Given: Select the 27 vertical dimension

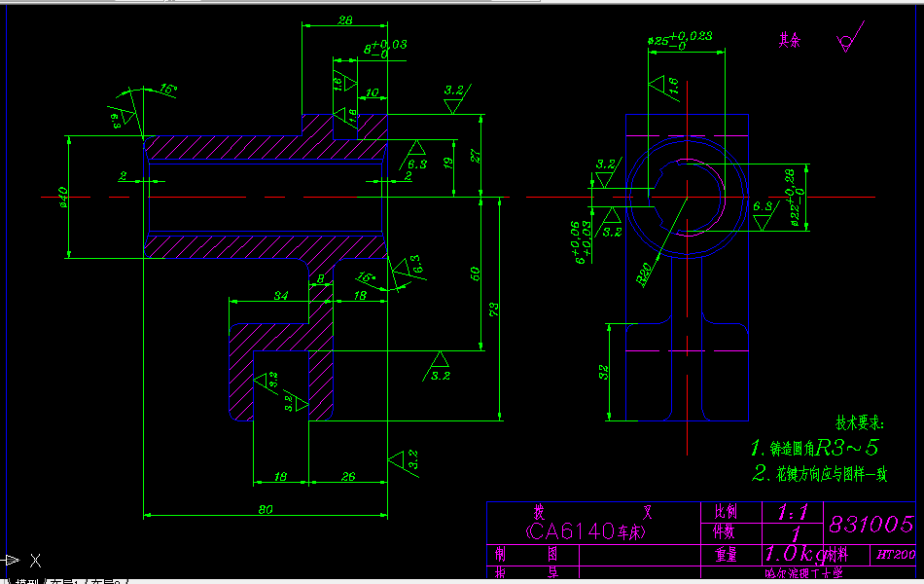Looking at the screenshot, I should (x=475, y=157).
